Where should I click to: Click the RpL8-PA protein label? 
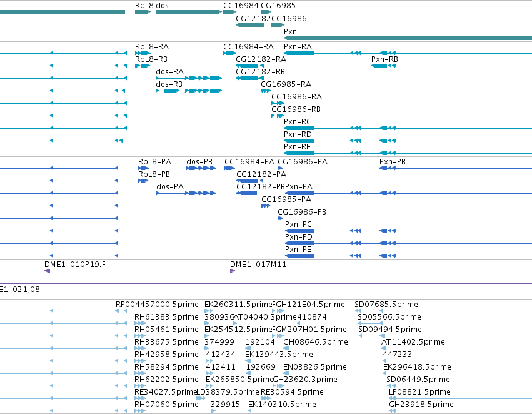point(154,162)
